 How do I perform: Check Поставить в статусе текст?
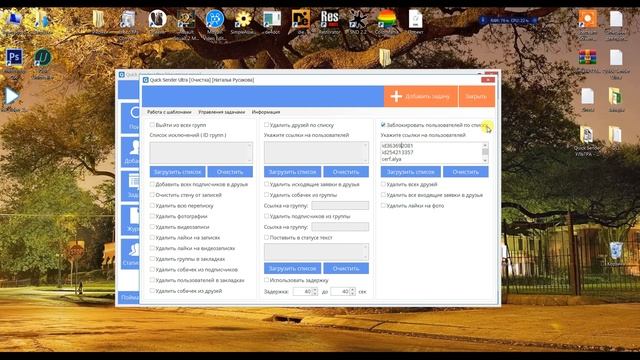266,238
